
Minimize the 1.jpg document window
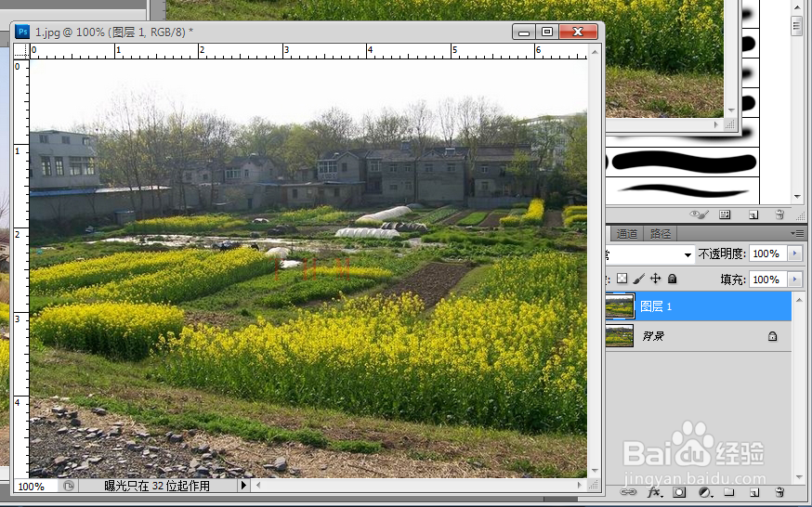tap(524, 32)
